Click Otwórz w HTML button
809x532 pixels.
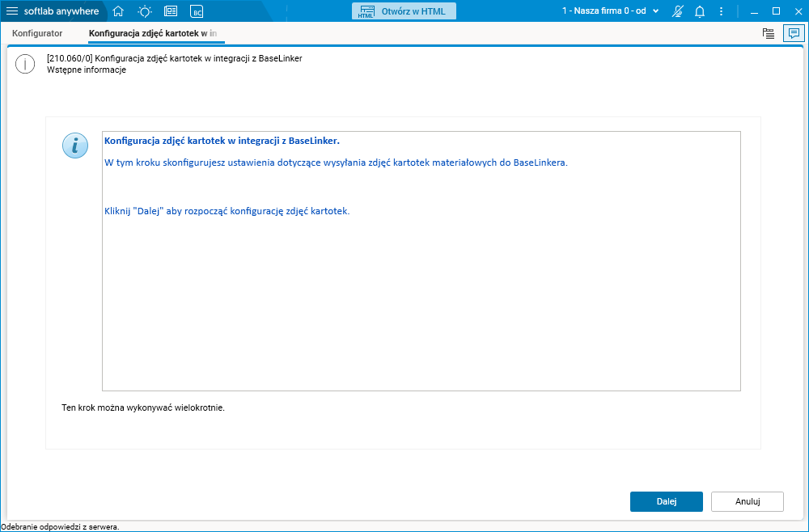pos(404,11)
